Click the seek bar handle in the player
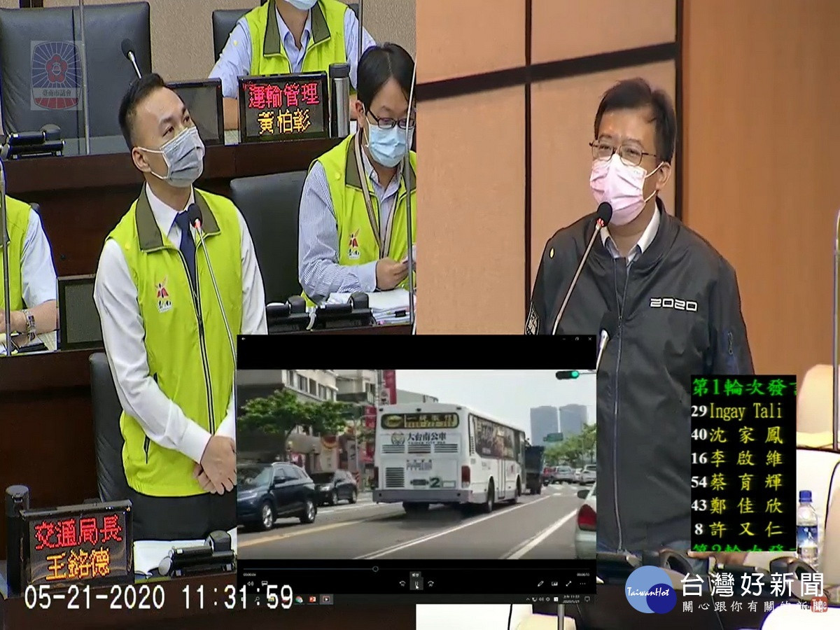Viewport: 840px width, 630px height. coord(375,568)
